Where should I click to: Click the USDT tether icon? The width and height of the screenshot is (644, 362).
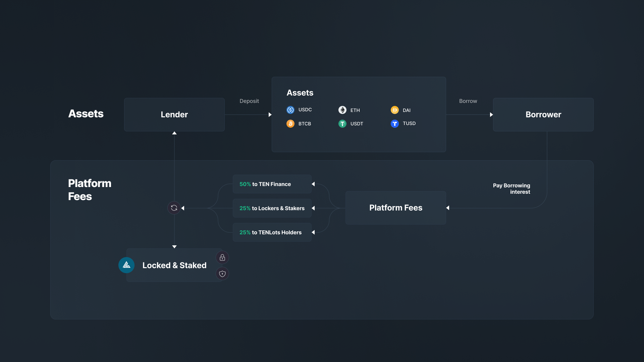(x=342, y=124)
